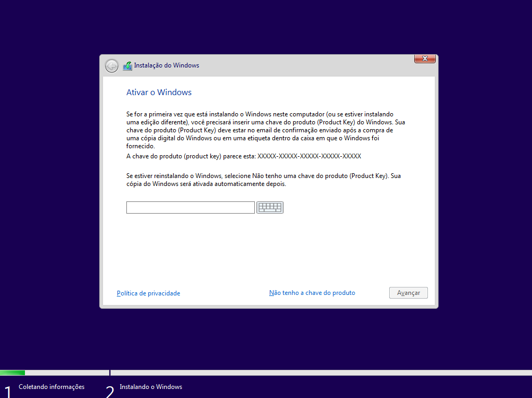Click the Windows Setup icon beside the title

point(127,66)
